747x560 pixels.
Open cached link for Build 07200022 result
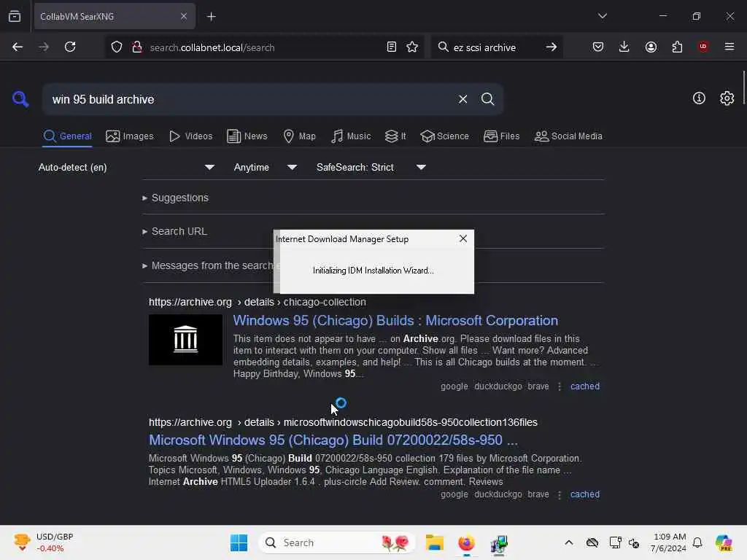click(585, 494)
